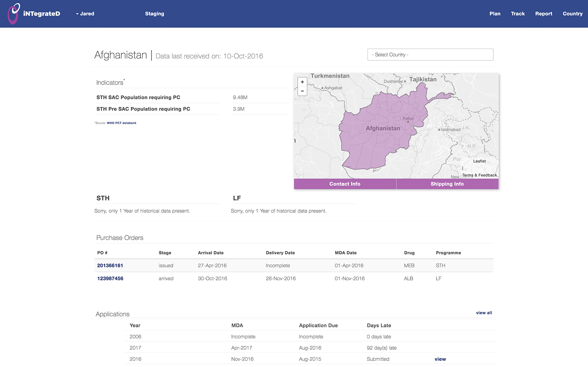Click the MEB drug cell

[409, 266]
